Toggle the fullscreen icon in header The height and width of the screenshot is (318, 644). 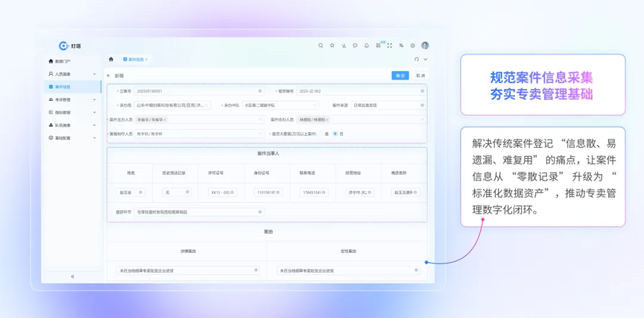[390, 46]
